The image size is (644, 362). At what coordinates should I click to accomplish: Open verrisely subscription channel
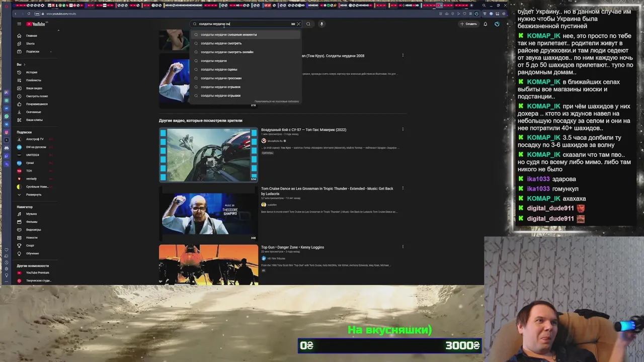[x=31, y=178]
